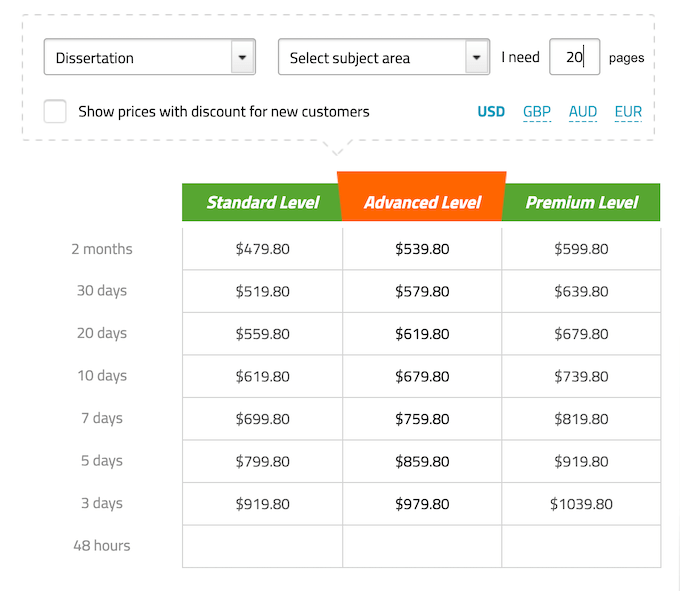Choose $479.80 Standard price for 2 months
The width and height of the screenshot is (680, 591).
262,249
